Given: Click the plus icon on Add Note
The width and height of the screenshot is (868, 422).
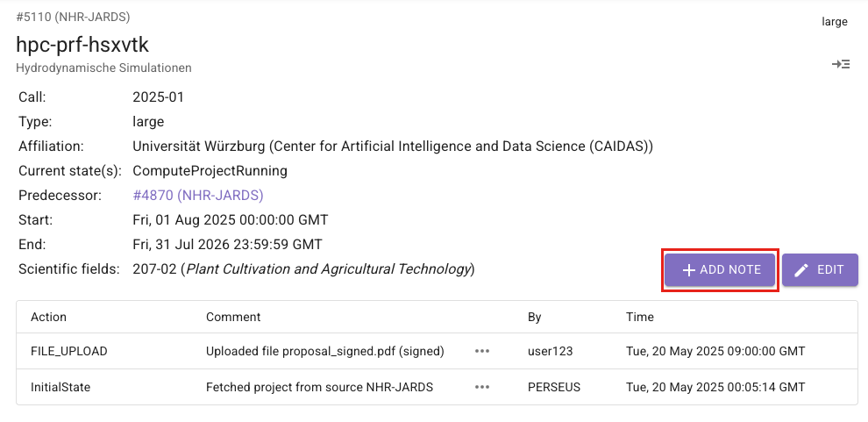Looking at the screenshot, I should click(689, 270).
